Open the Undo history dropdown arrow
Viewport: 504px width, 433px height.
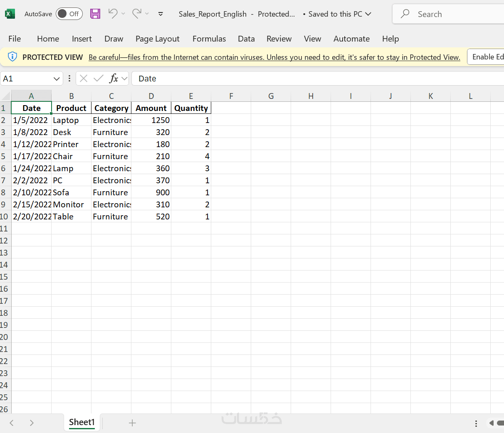(x=123, y=14)
